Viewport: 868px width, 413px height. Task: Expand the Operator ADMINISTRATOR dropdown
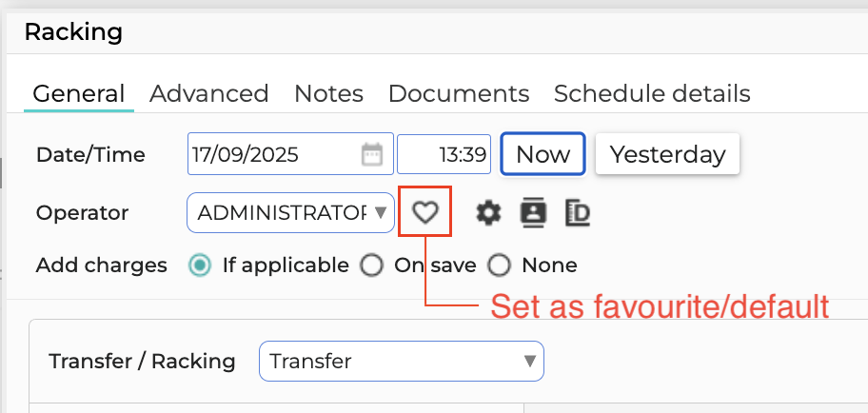point(290,212)
